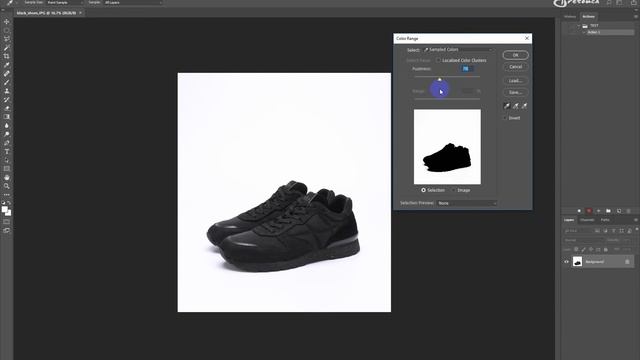Hide the Background layer eye icon
Screen dimensions: 640x360
567,262
